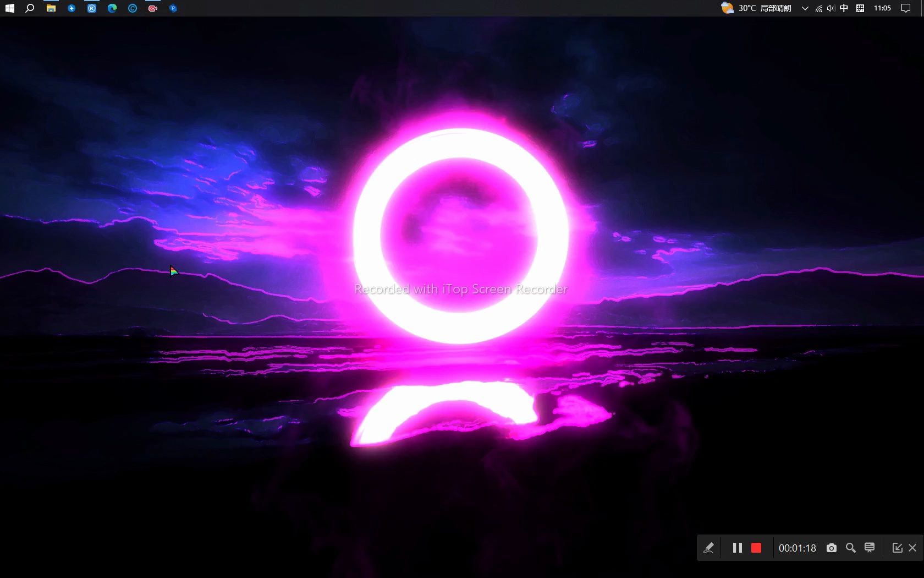Open the recorder's presentation board icon
Screen dimensions: 924x578
[870, 548]
